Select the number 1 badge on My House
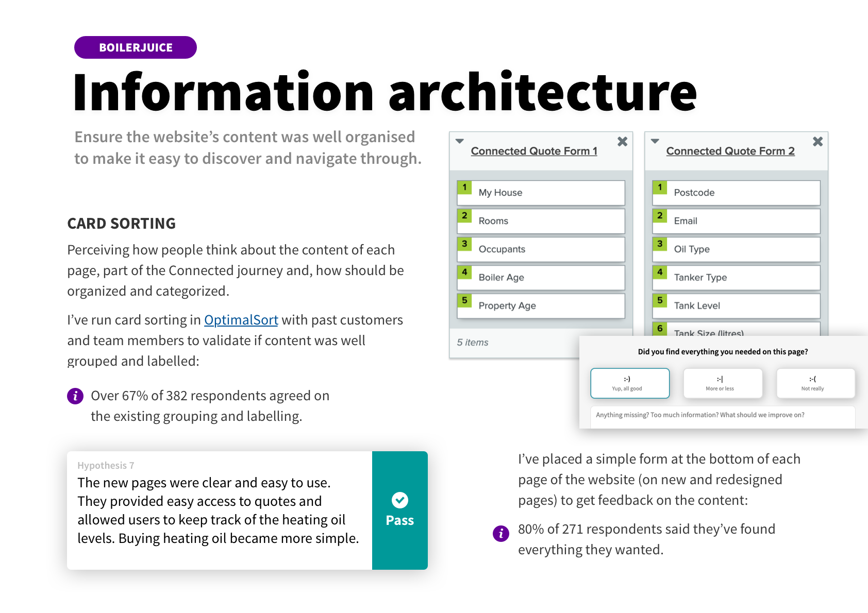 click(464, 187)
